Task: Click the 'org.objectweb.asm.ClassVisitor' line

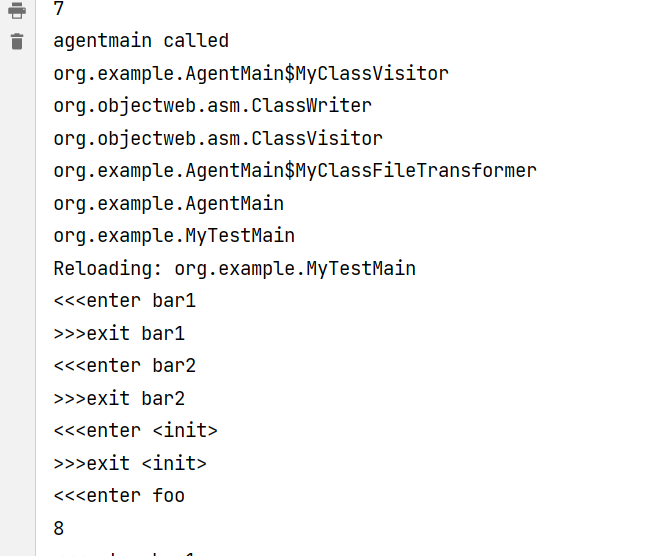Action: [x=218, y=138]
